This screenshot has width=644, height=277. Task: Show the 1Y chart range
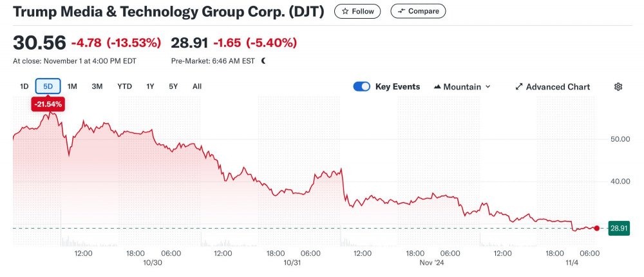coord(150,86)
